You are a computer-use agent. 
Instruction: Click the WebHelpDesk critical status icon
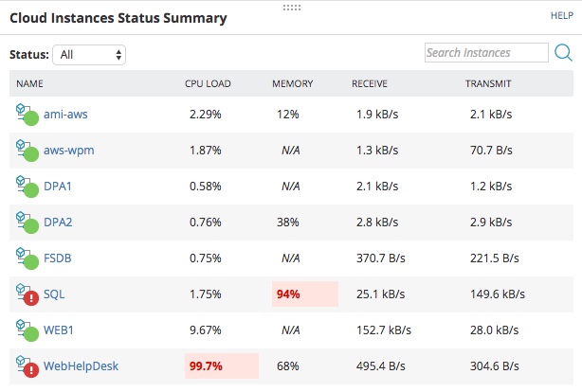click(x=26, y=365)
